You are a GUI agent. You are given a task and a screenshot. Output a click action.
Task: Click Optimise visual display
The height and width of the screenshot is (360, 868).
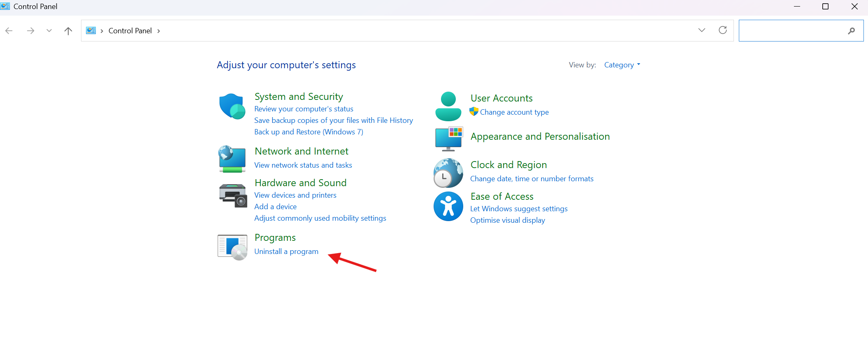508,220
